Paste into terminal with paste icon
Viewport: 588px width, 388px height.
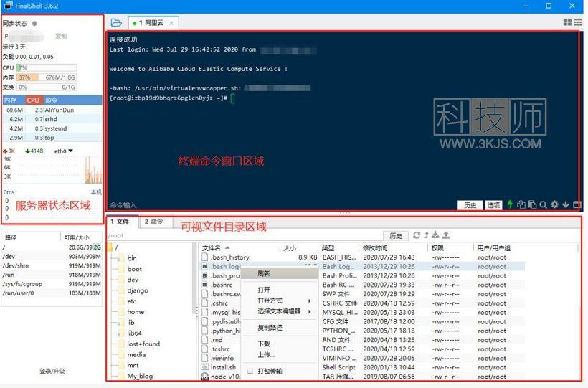coord(532,204)
